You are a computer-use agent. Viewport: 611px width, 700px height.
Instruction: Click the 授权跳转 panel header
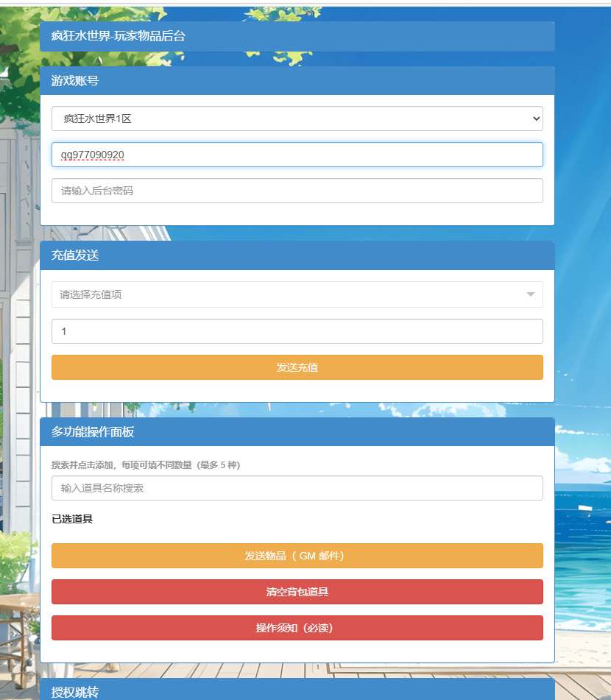[x=297, y=690]
